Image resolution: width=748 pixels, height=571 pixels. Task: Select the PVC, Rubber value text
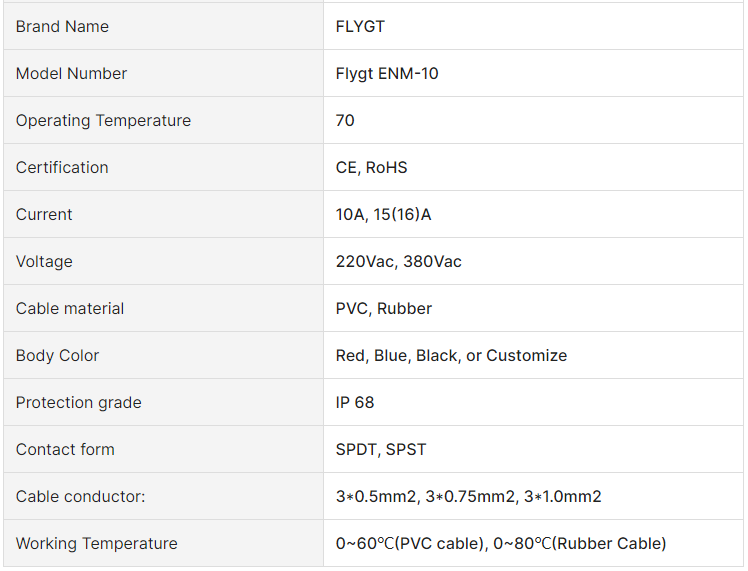383,309
